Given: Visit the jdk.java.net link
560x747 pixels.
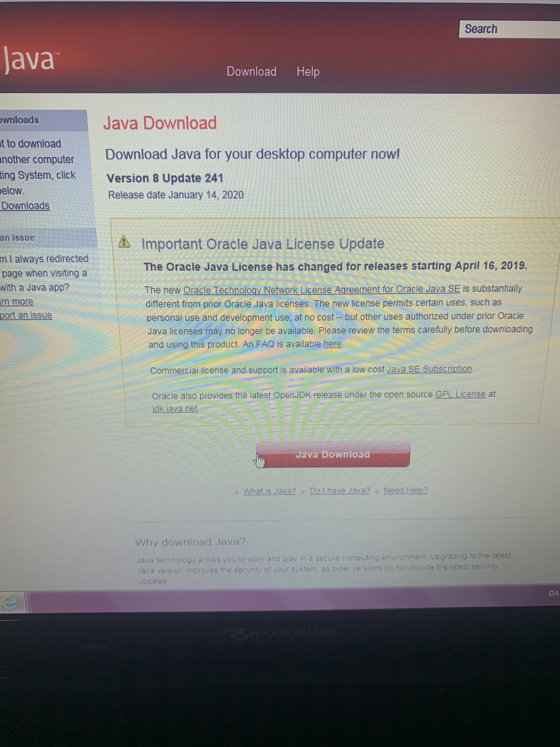Looking at the screenshot, I should tap(175, 408).
